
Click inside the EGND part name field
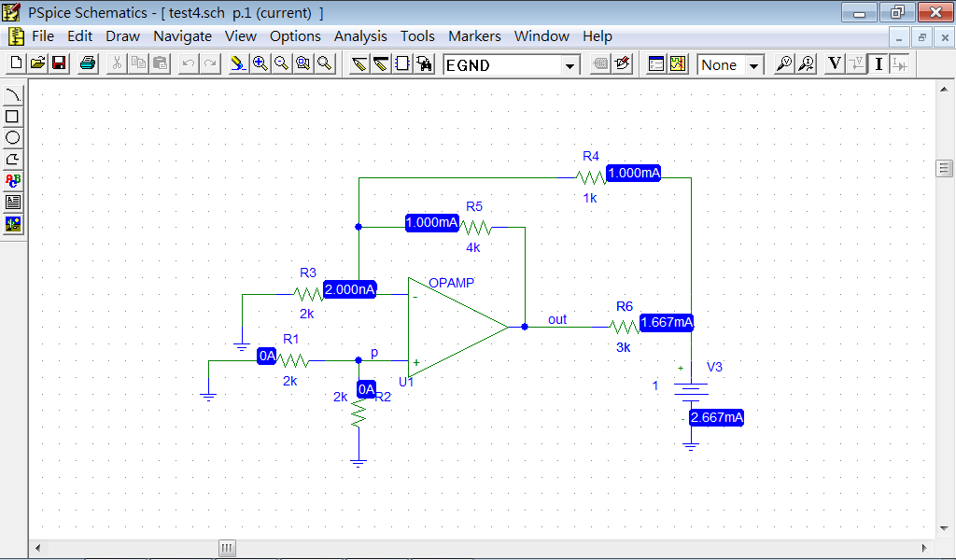503,65
